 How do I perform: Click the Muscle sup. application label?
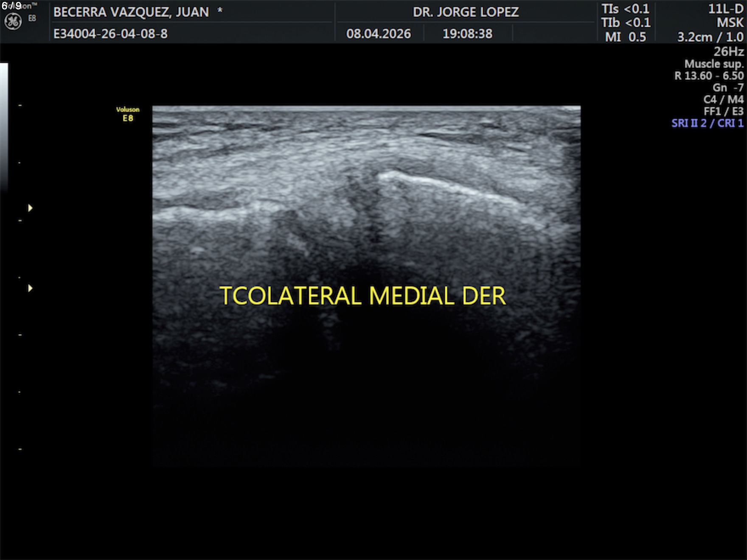click(x=714, y=64)
